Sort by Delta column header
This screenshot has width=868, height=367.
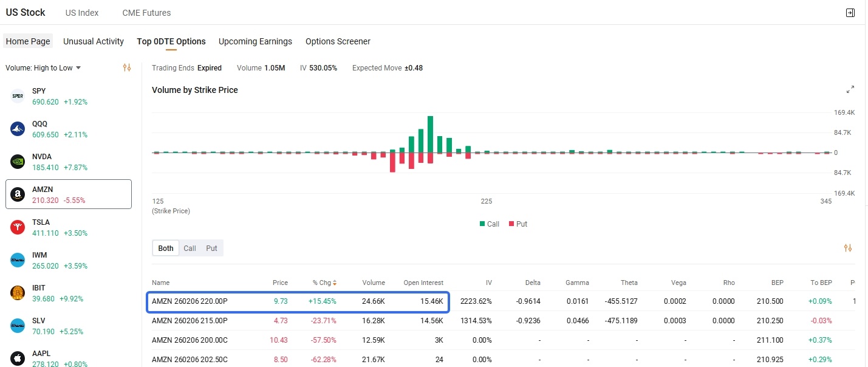[x=532, y=283]
